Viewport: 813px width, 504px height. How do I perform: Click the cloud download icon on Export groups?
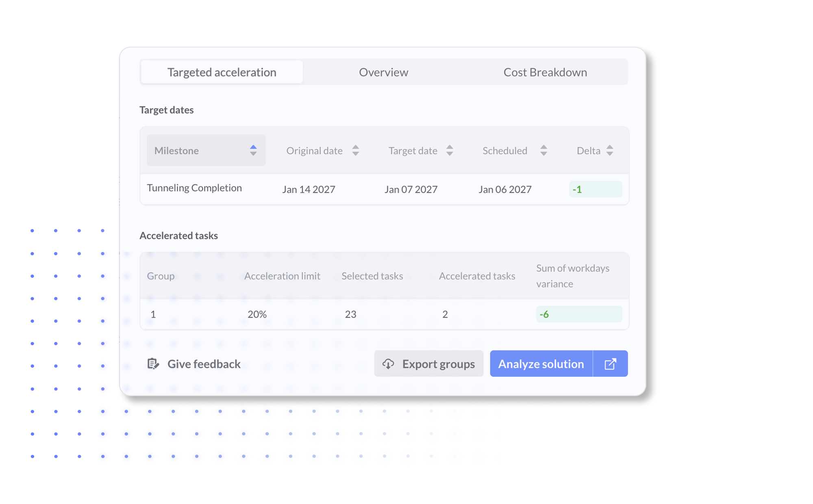click(388, 363)
